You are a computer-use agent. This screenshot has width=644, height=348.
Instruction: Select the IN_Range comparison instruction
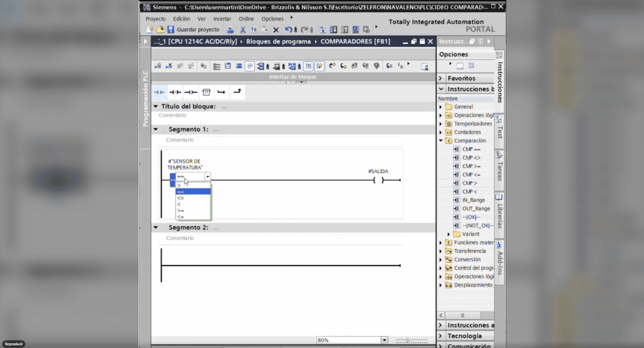tap(473, 200)
